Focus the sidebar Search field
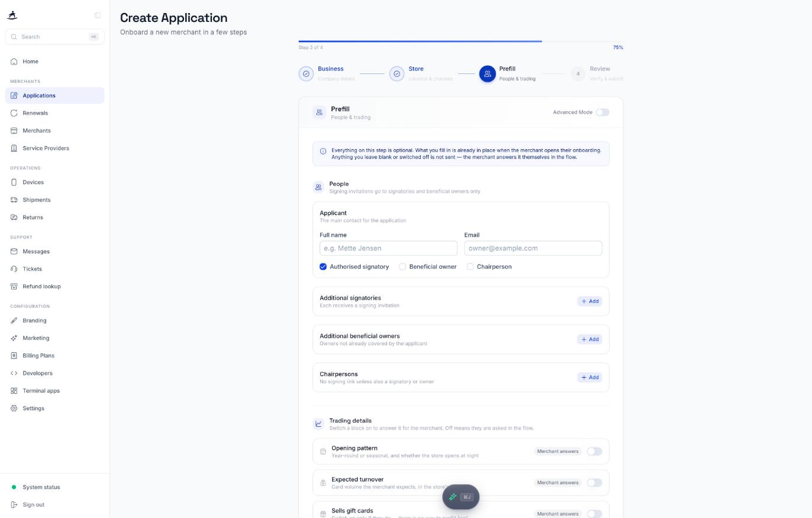Image resolution: width=812 pixels, height=518 pixels. [x=54, y=37]
